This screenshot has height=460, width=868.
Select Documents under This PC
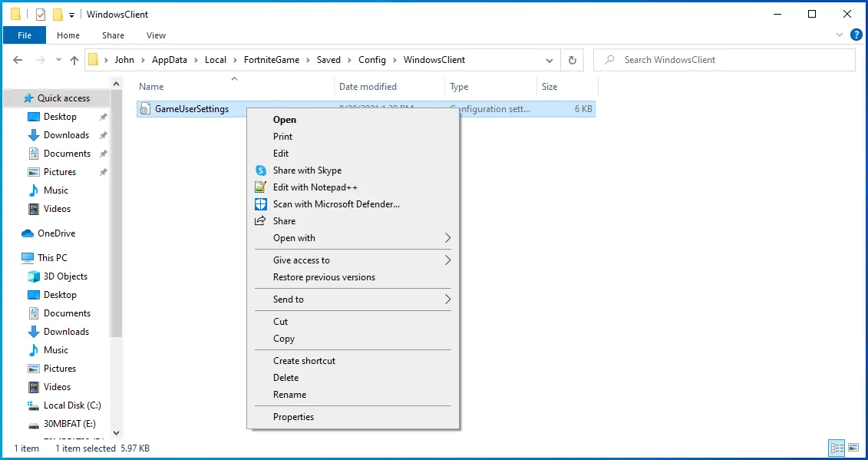tap(67, 313)
